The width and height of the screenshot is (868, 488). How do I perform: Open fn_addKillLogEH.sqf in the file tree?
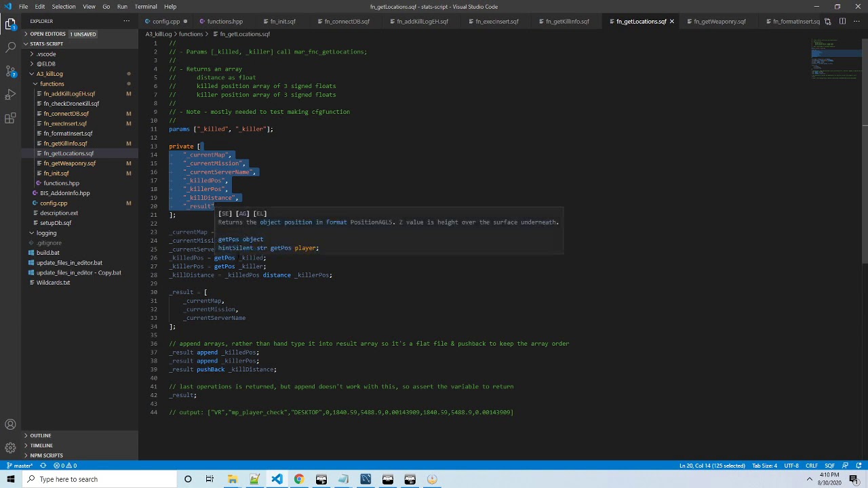[x=80, y=94]
